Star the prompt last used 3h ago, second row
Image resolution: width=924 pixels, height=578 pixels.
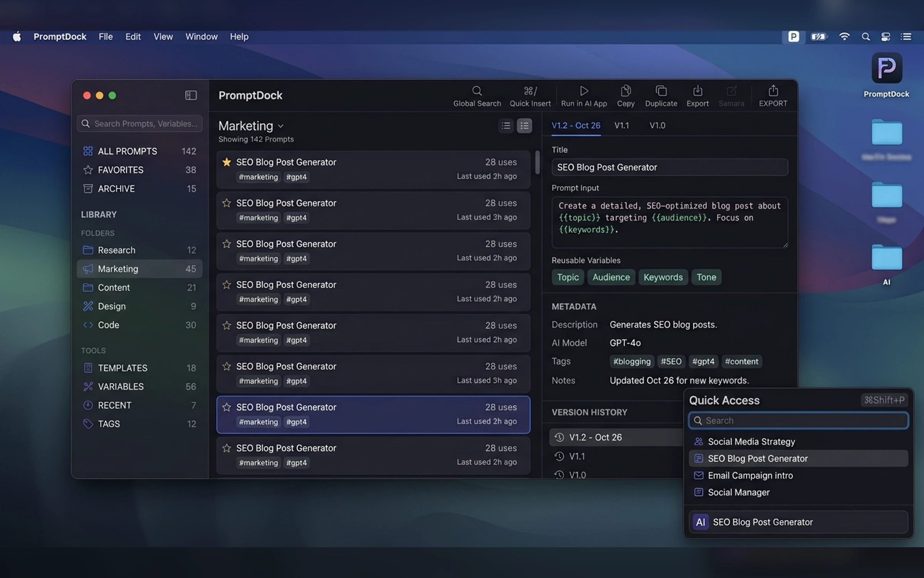tap(227, 203)
